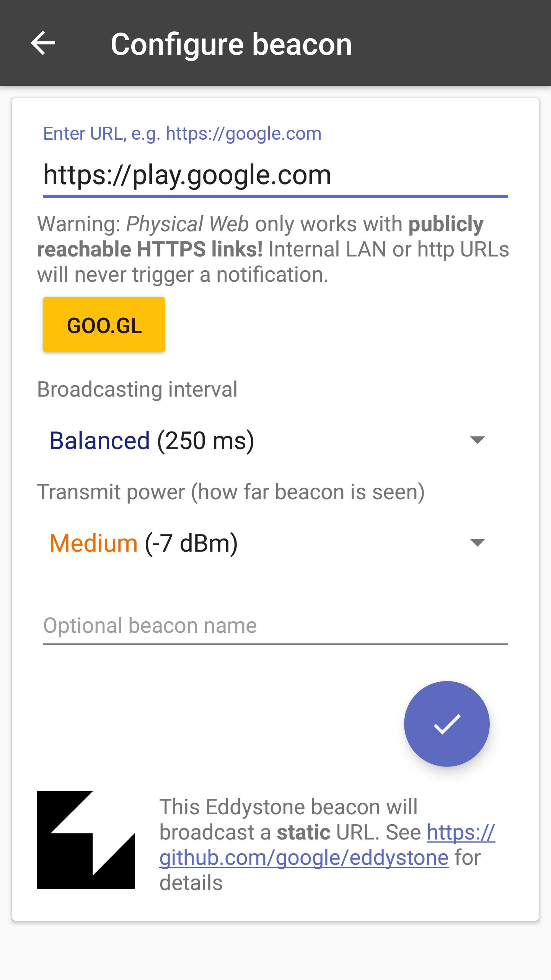The image size is (551, 980).
Task: Tap the Eddystone logo icon
Action: click(x=86, y=842)
